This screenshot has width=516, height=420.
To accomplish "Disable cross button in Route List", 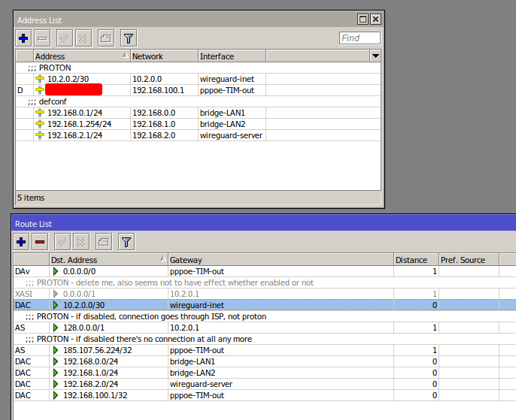I will pos(81,242).
